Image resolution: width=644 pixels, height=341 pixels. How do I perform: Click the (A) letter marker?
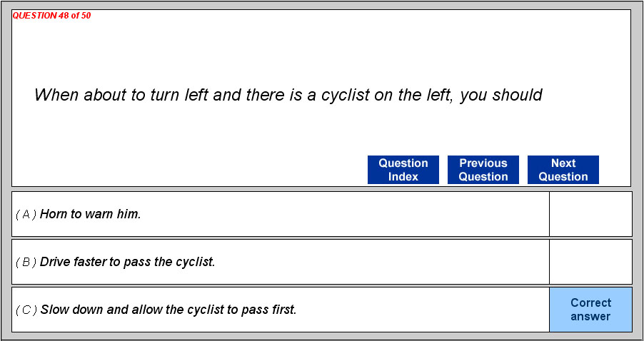pos(26,214)
